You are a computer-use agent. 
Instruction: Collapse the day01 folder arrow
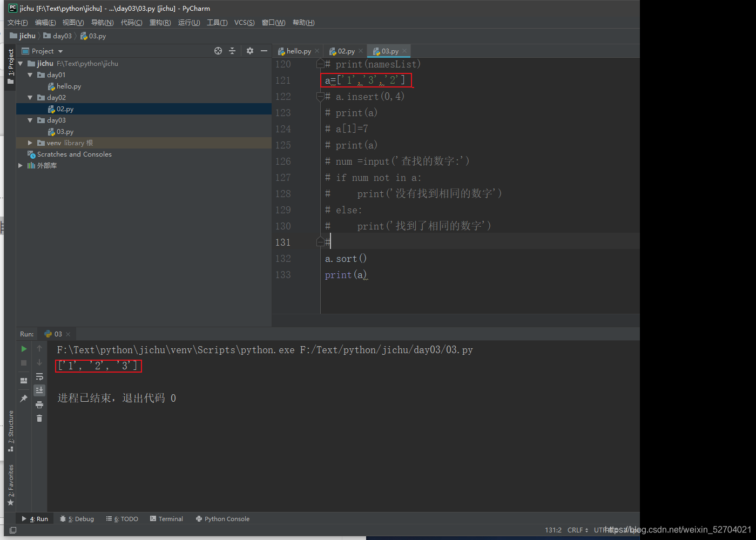pyautogui.click(x=30, y=75)
